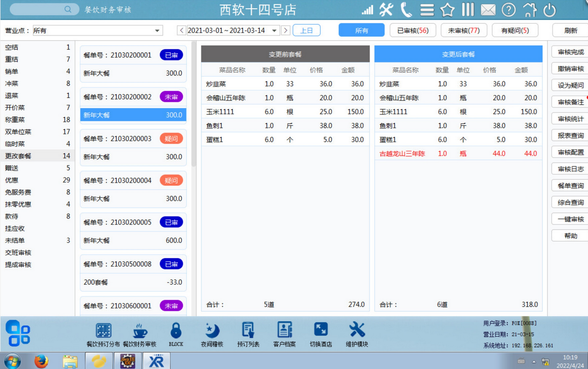Image resolution: width=588 pixels, height=369 pixels.
Task: Select the 未审核(77) filter tab
Action: (464, 30)
